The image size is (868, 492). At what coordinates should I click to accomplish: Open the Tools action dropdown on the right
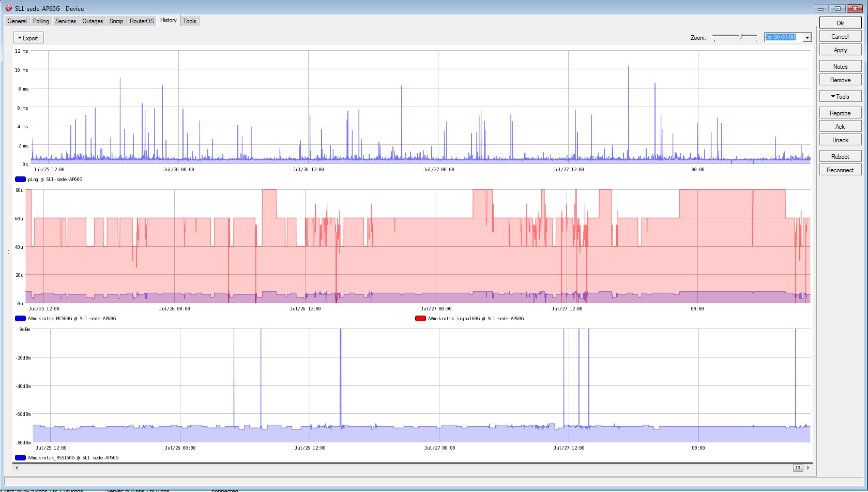840,96
